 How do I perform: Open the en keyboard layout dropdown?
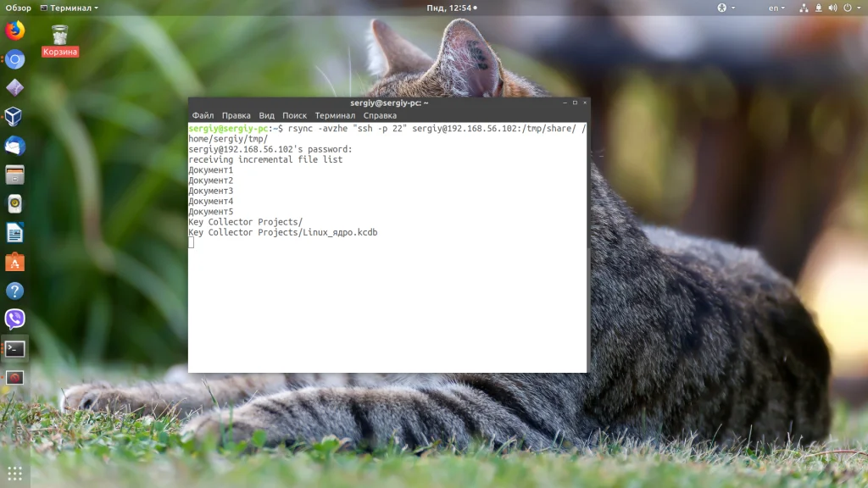pyautogui.click(x=776, y=8)
